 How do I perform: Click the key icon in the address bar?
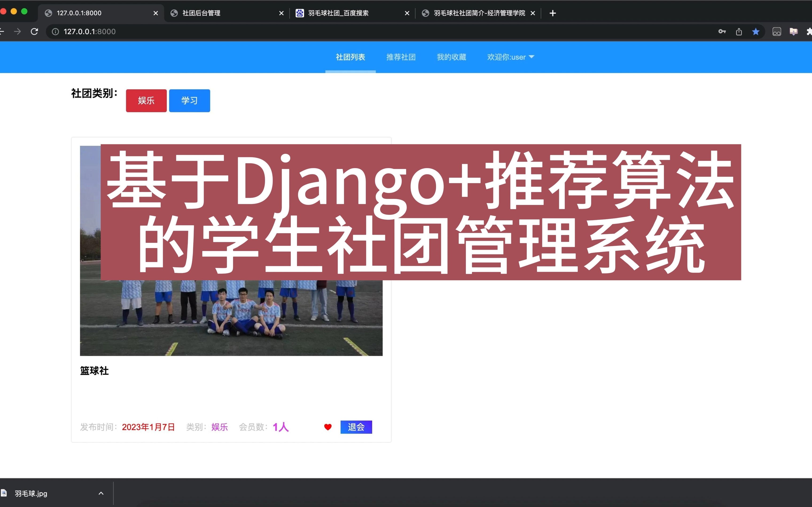(x=722, y=31)
